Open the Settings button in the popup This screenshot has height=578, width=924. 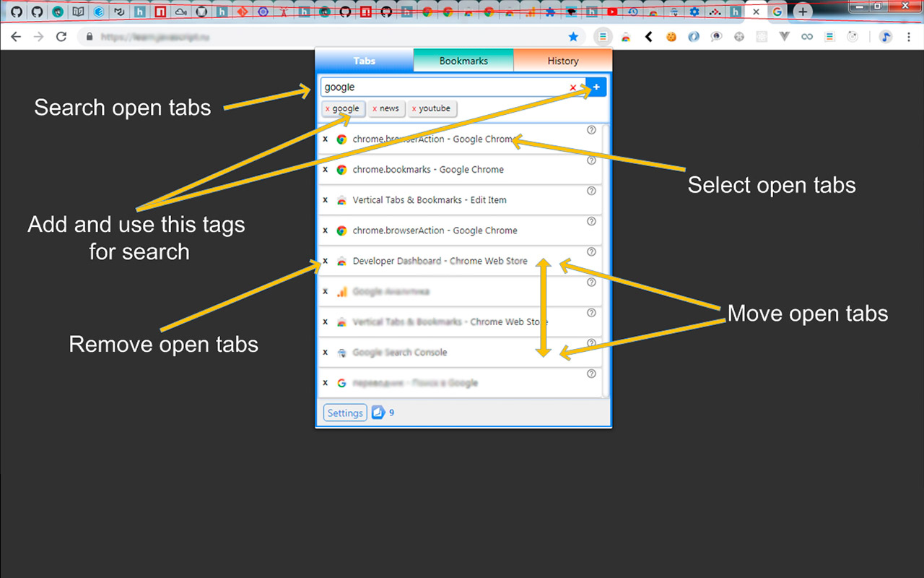pos(345,413)
